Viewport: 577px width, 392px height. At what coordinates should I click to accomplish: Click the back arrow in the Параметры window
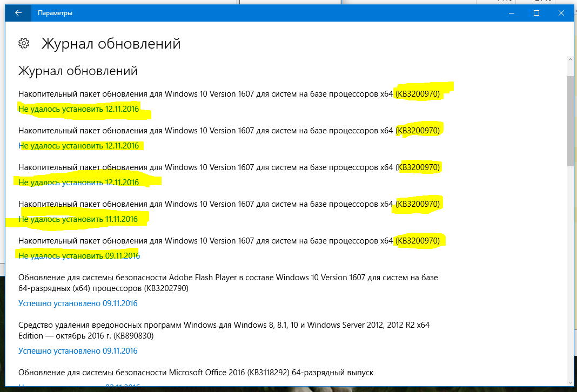pos(18,12)
